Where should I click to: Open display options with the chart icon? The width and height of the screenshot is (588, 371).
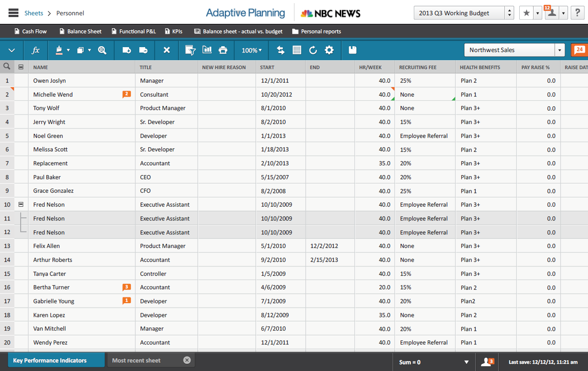pyautogui.click(x=207, y=50)
